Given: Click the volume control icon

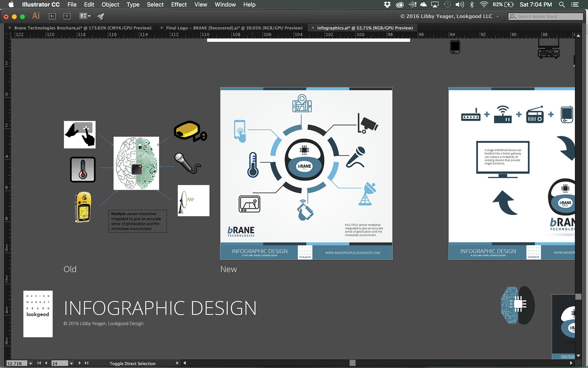Looking at the screenshot, I should click(459, 4).
